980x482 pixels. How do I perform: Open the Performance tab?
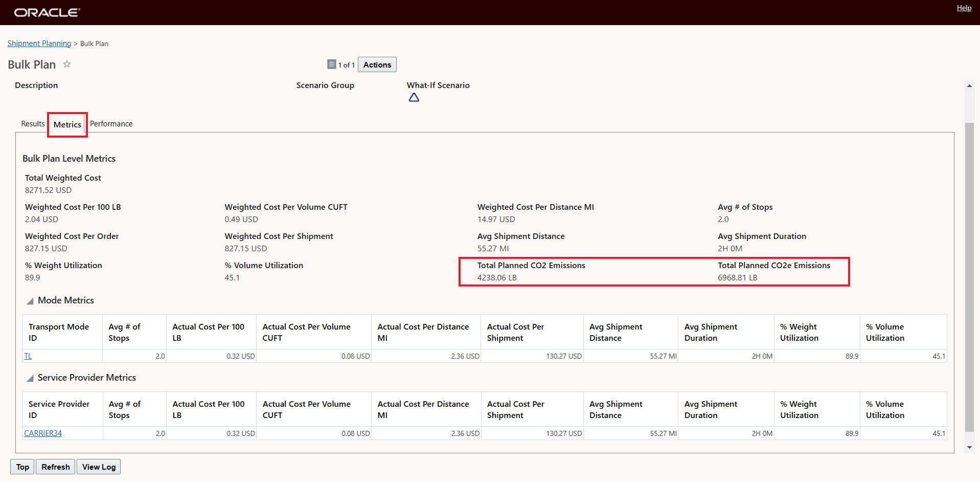[x=111, y=124]
